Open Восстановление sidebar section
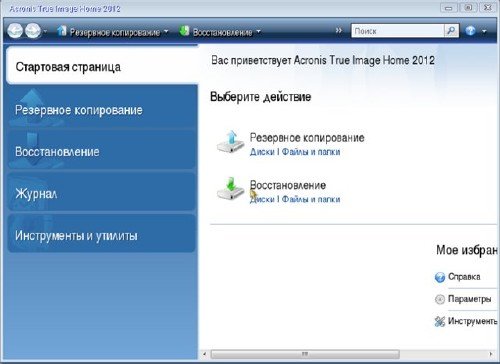 click(102, 151)
